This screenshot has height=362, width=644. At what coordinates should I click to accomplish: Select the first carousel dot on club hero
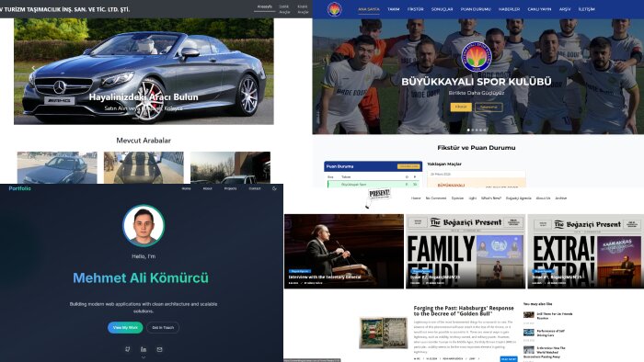468,130
